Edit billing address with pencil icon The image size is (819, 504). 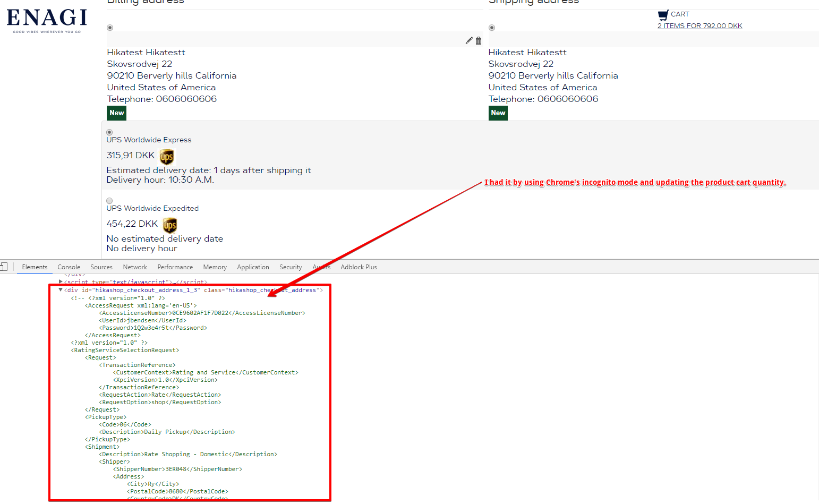(469, 40)
